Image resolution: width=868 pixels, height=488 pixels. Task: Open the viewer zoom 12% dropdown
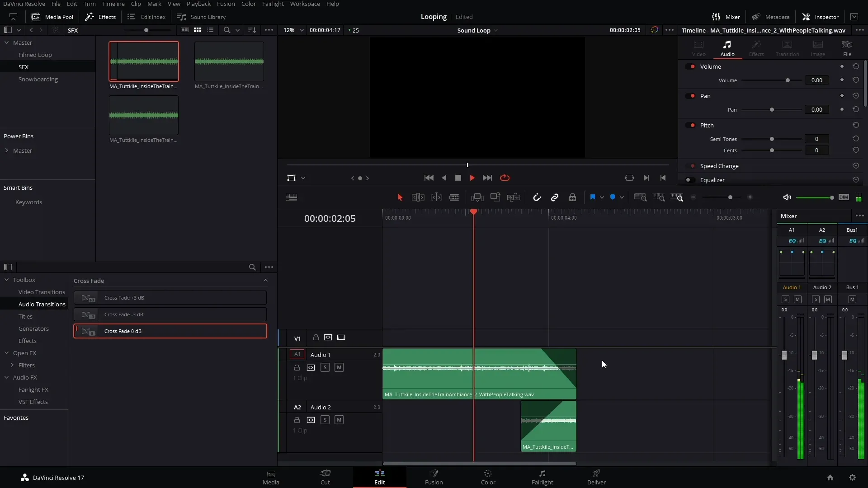click(293, 30)
